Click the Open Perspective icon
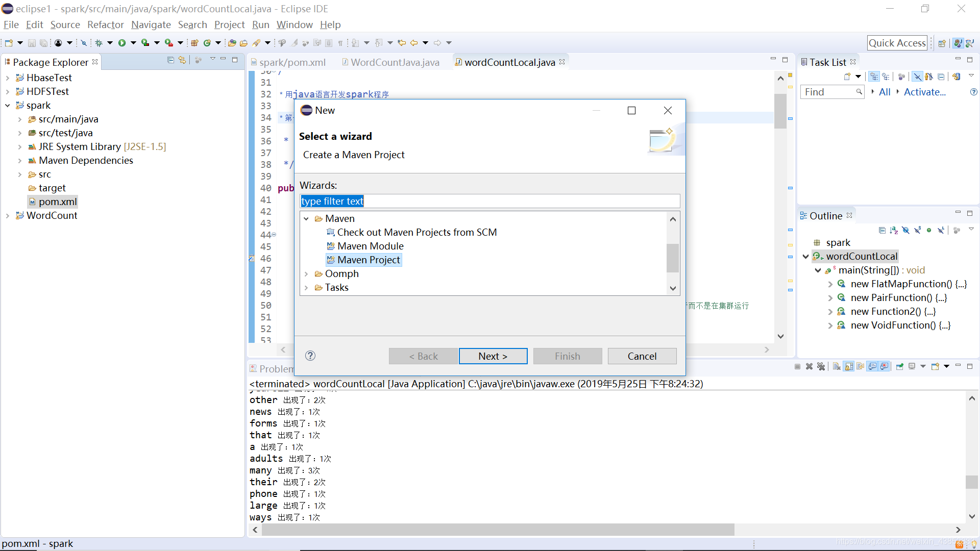 coord(942,43)
